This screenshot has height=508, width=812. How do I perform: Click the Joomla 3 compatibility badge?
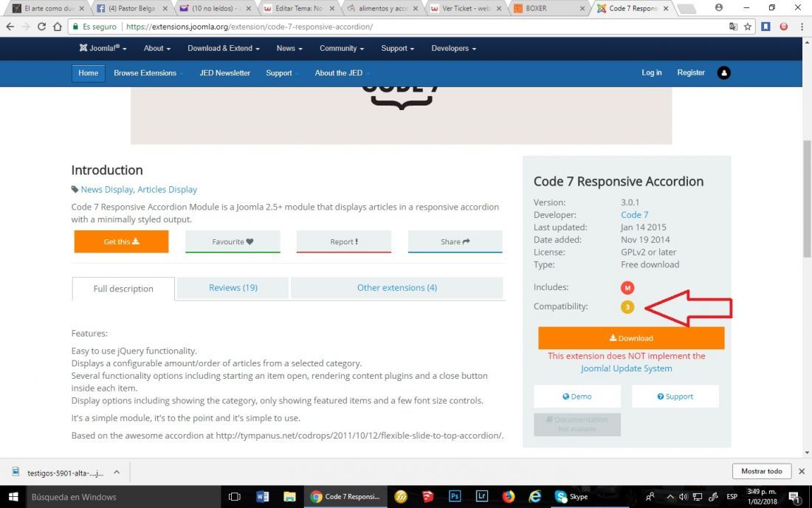point(627,307)
